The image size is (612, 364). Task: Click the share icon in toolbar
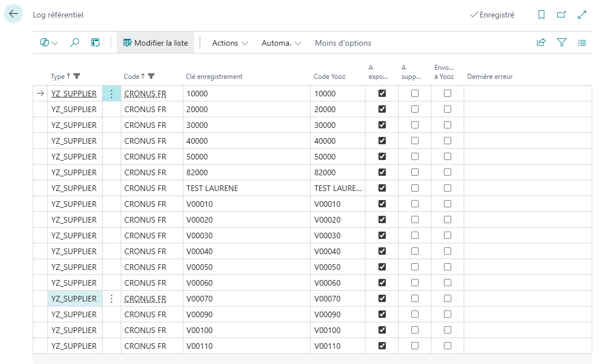pyautogui.click(x=541, y=43)
